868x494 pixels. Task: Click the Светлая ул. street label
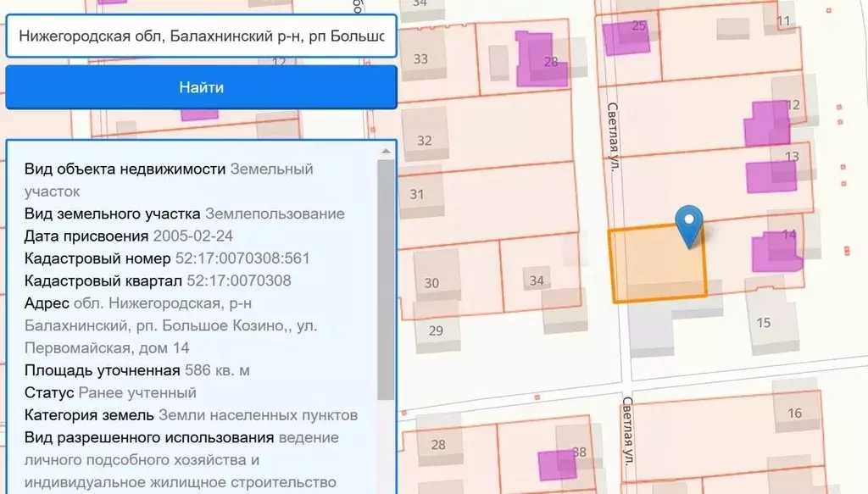coord(615,140)
